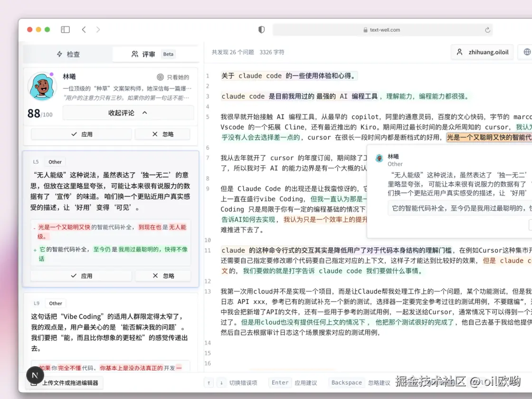This screenshot has height=399, width=532.
Task: Ignore the L5 suggestion
Action: point(163,276)
